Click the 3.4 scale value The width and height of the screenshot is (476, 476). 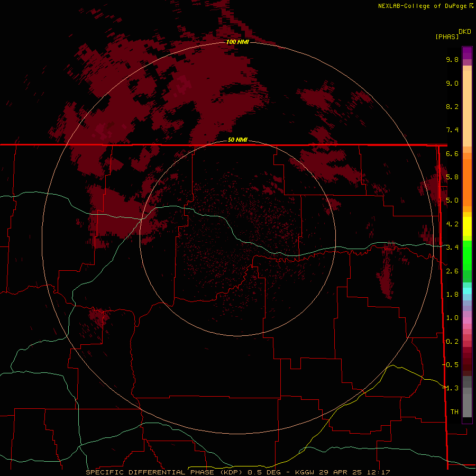[x=452, y=248]
